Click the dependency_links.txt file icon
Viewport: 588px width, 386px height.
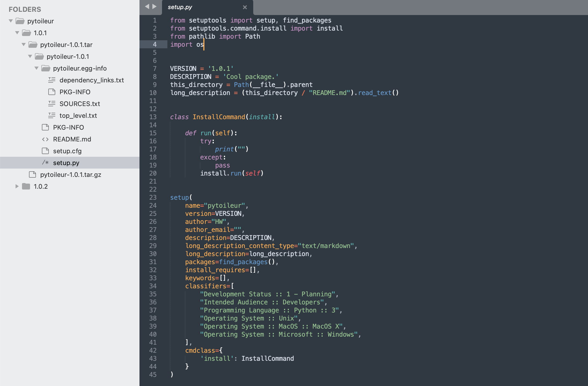(x=52, y=80)
